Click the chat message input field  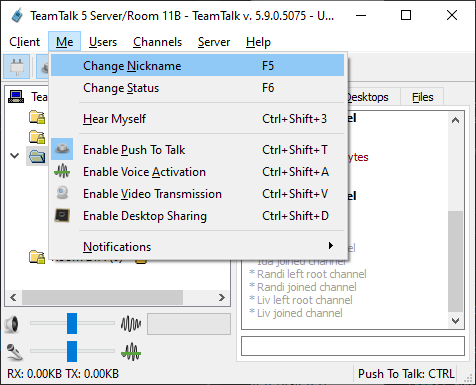353,346
